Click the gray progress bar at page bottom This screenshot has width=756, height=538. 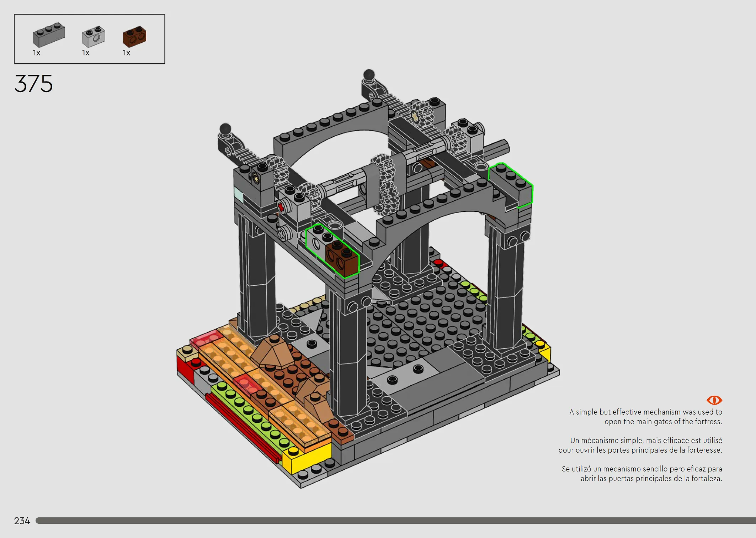pos(396,521)
